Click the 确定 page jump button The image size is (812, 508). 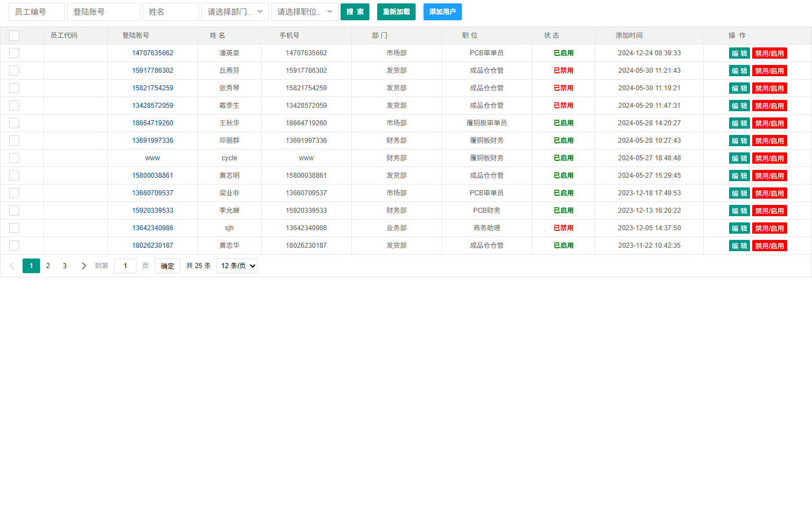coord(167,266)
